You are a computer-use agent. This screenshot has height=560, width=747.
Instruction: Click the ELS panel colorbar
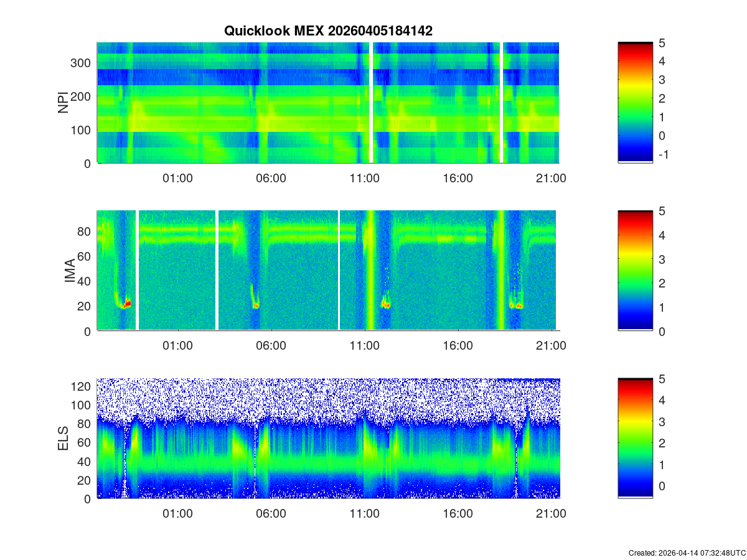coord(635,439)
